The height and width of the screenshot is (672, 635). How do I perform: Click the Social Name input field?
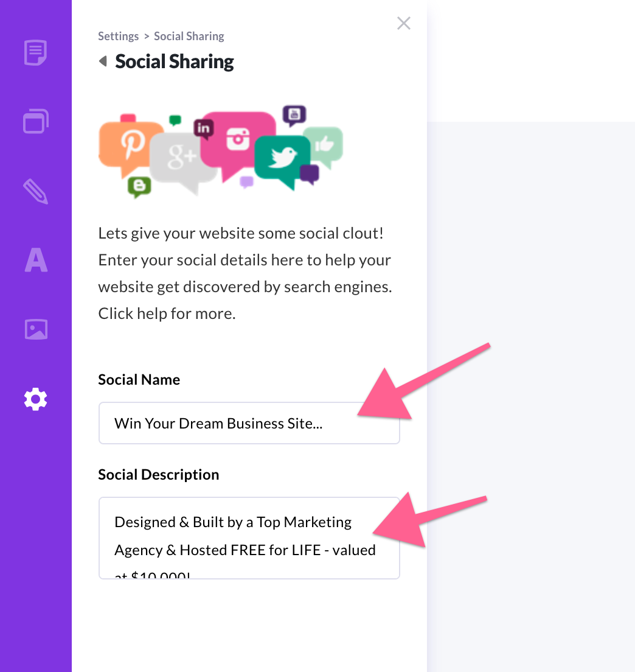[249, 423]
